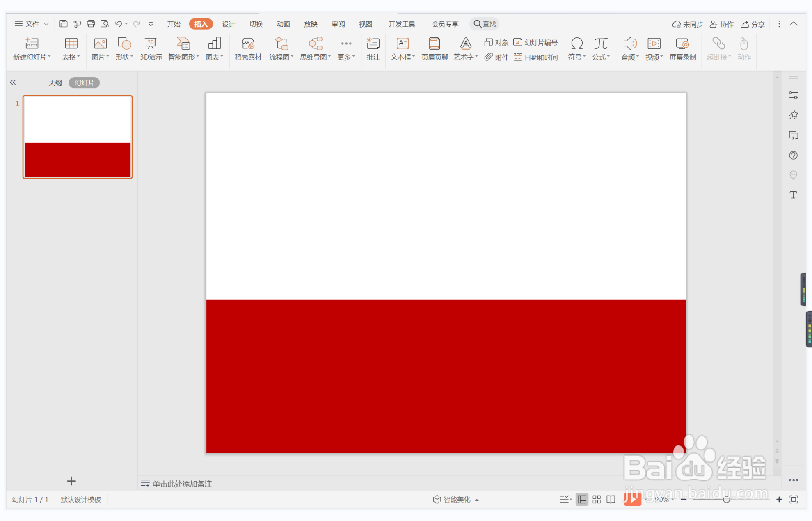Click the 页眉页脚 header footer icon
Screen dimensions: 812x521
coord(434,48)
